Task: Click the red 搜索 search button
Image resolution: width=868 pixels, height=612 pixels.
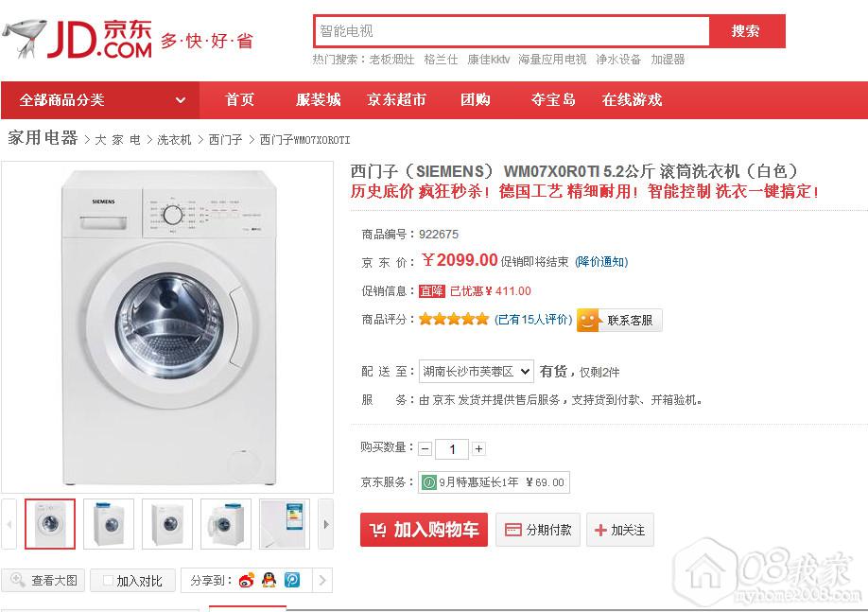Action: (x=745, y=31)
